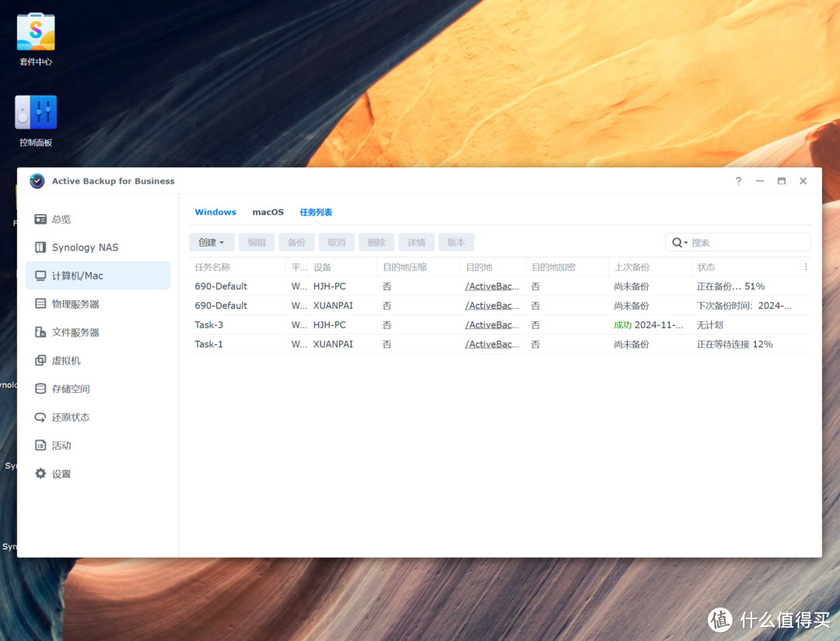Click the 总览 sidebar icon
Viewport: 840px width, 641px height.
click(x=40, y=219)
